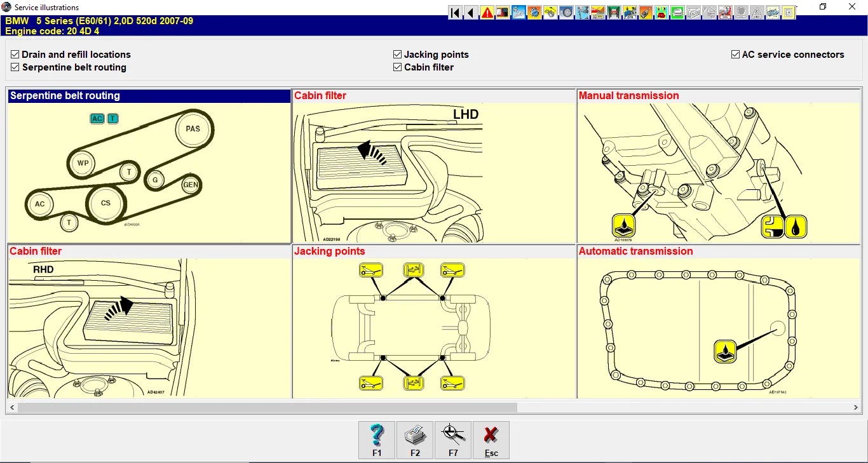Screen dimensions: 868x463
Task: Click the greyed-out triangle toolbar icon
Action: (x=757, y=12)
